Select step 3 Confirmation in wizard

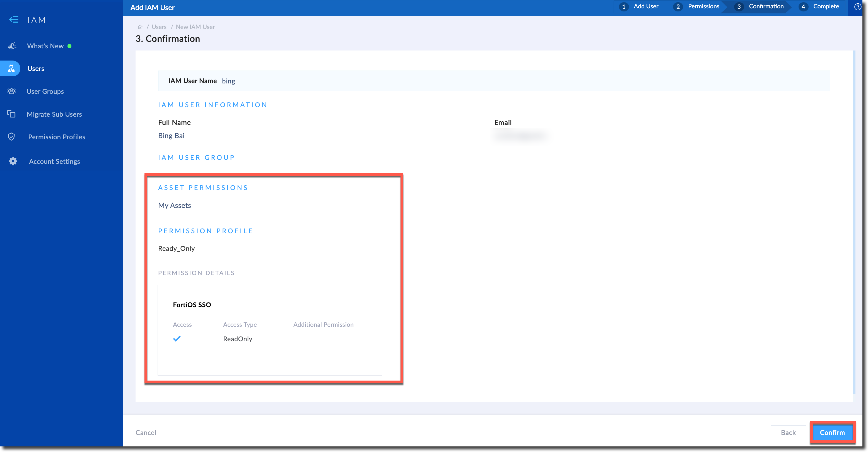click(x=759, y=6)
